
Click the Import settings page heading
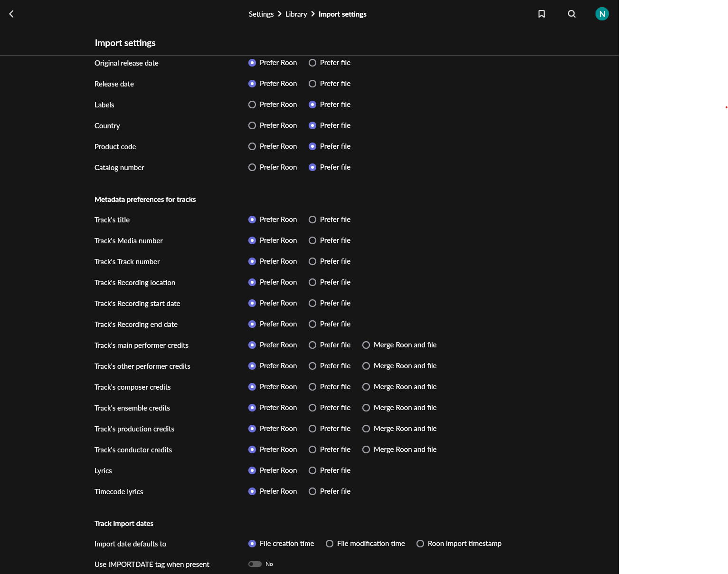point(125,43)
